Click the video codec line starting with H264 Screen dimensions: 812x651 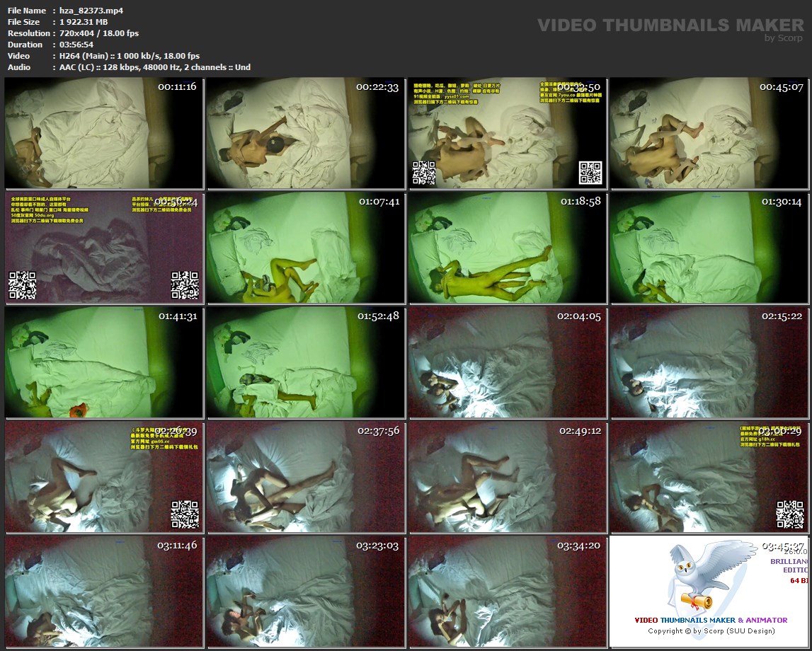(130, 56)
